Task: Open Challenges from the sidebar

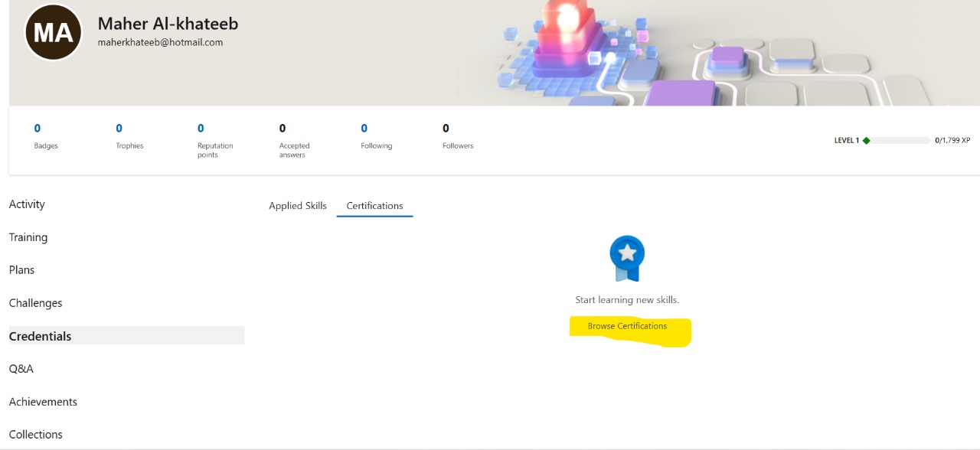Action: pyautogui.click(x=35, y=303)
